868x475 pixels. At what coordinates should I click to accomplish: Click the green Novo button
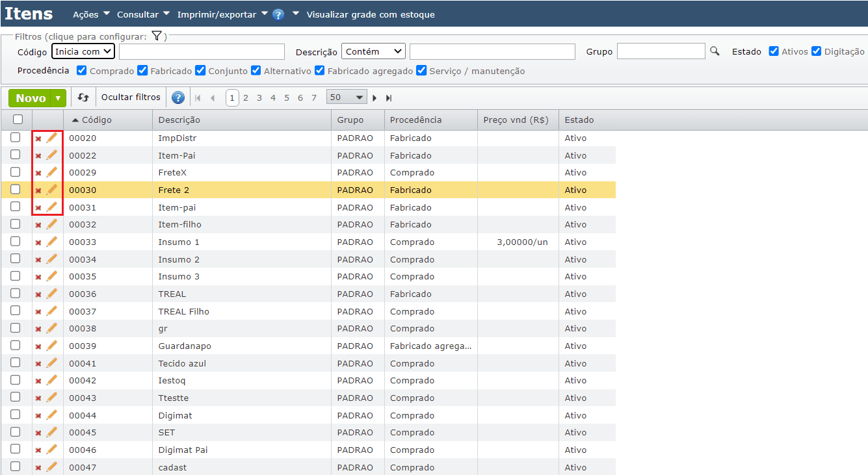click(x=31, y=98)
